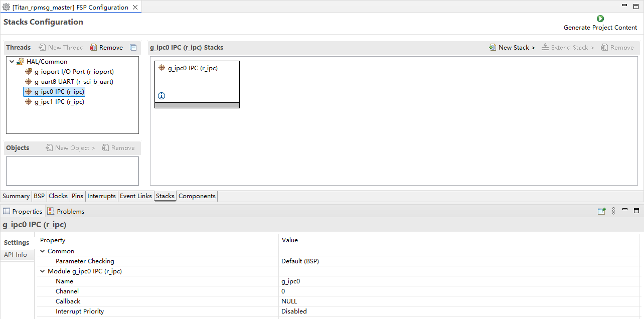Click the green Generate Project Content icon
The image size is (644, 319).
600,19
